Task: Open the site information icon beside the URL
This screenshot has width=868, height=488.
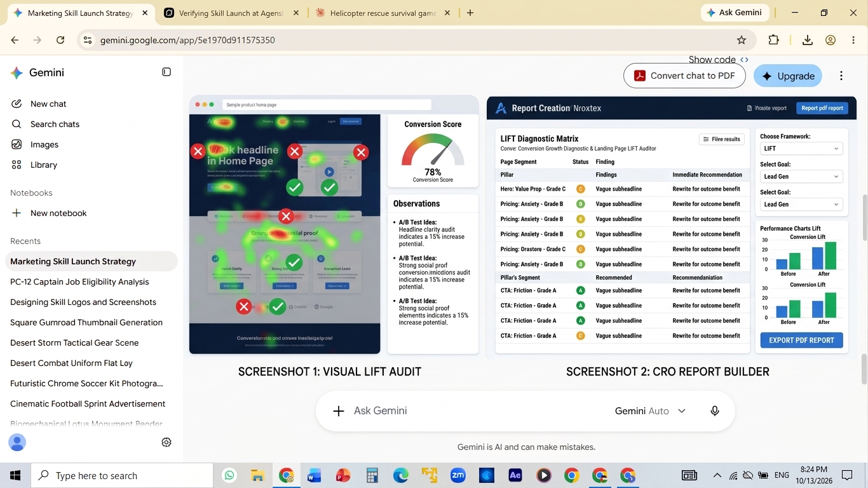Action: 88,40
